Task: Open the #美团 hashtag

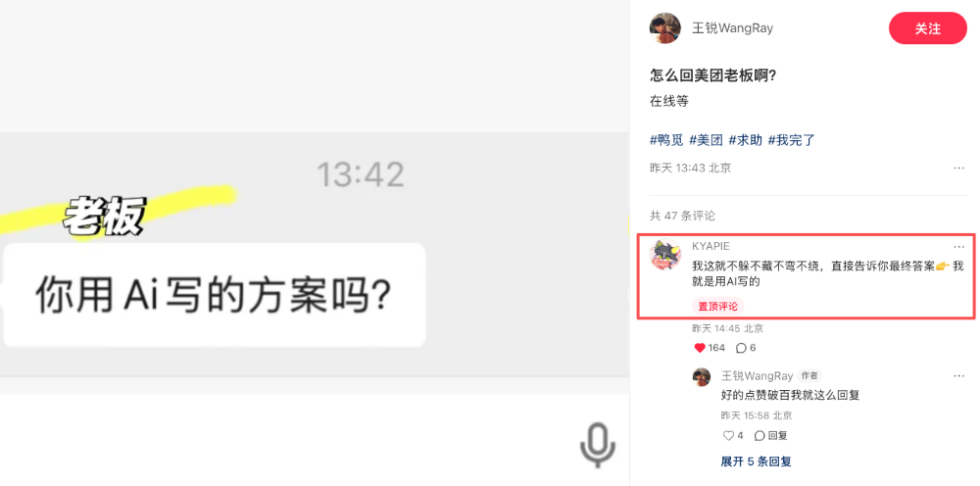Action: tap(706, 140)
